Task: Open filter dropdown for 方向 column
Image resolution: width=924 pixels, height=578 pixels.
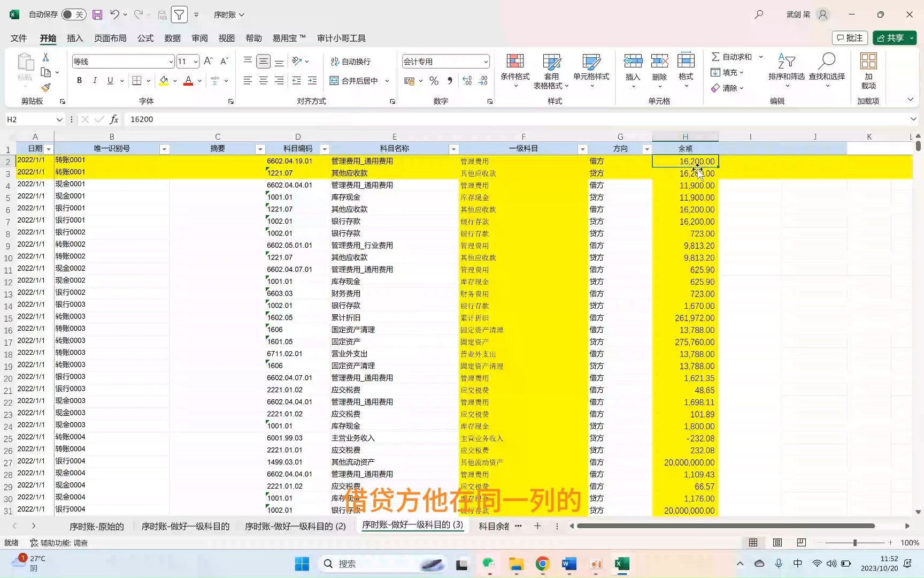Action: (x=647, y=149)
